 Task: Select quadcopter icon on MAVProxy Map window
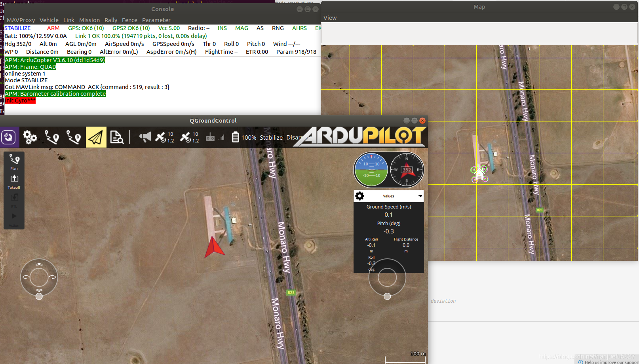tap(479, 174)
